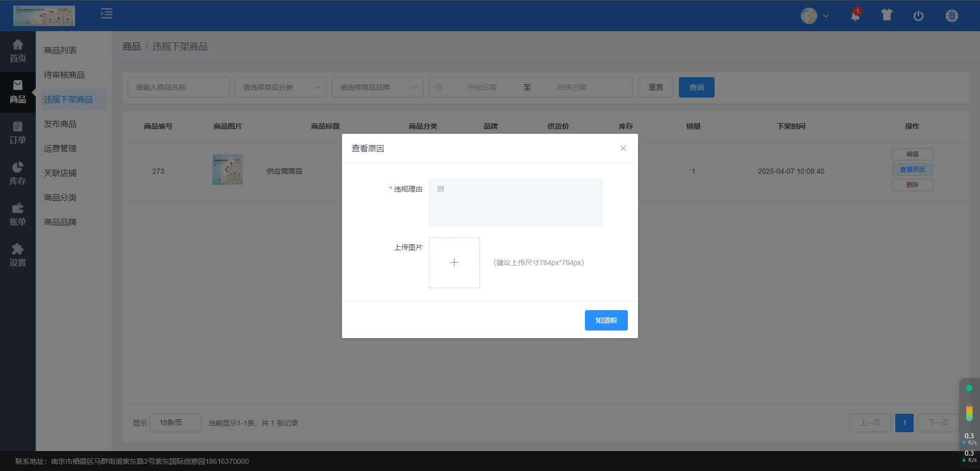Open the 请选择商品分类 dropdown
980x471 pixels.
tap(280, 87)
